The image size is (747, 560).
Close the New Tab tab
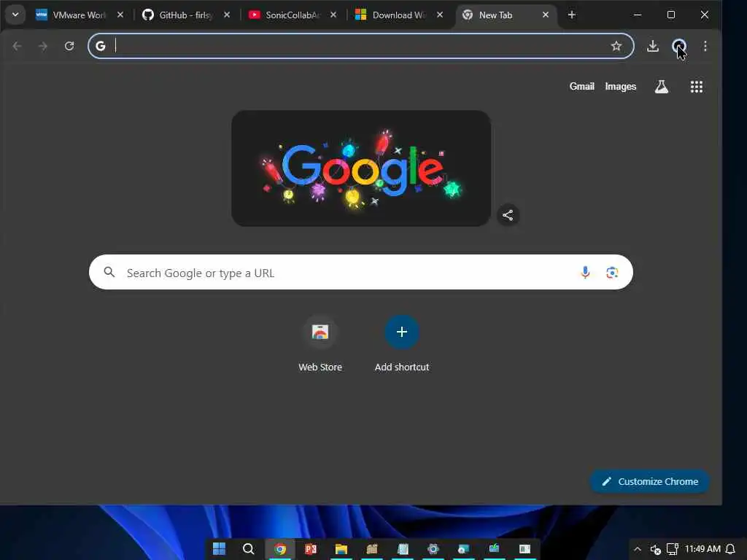pos(546,15)
